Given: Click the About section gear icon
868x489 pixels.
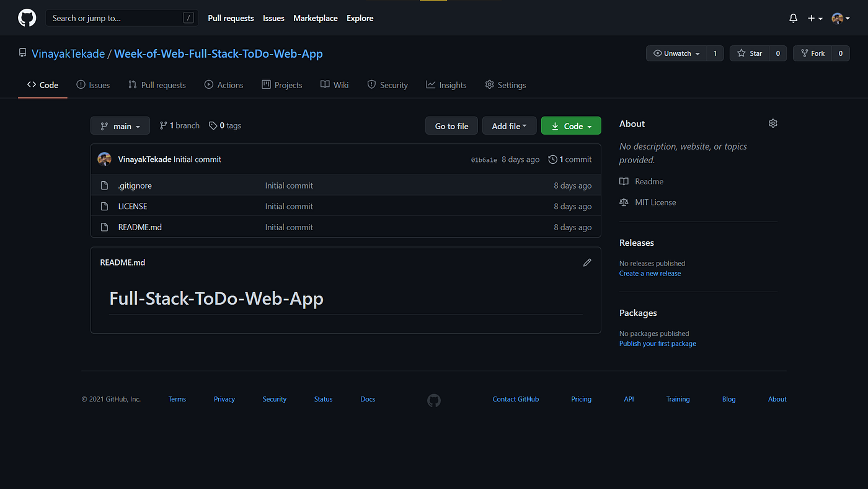Looking at the screenshot, I should coord(773,123).
